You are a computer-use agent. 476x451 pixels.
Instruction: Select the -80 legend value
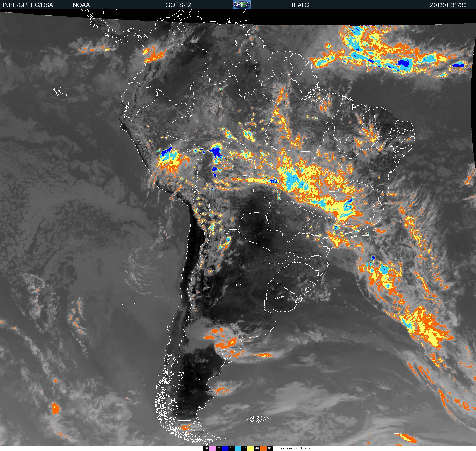[x=206, y=448]
